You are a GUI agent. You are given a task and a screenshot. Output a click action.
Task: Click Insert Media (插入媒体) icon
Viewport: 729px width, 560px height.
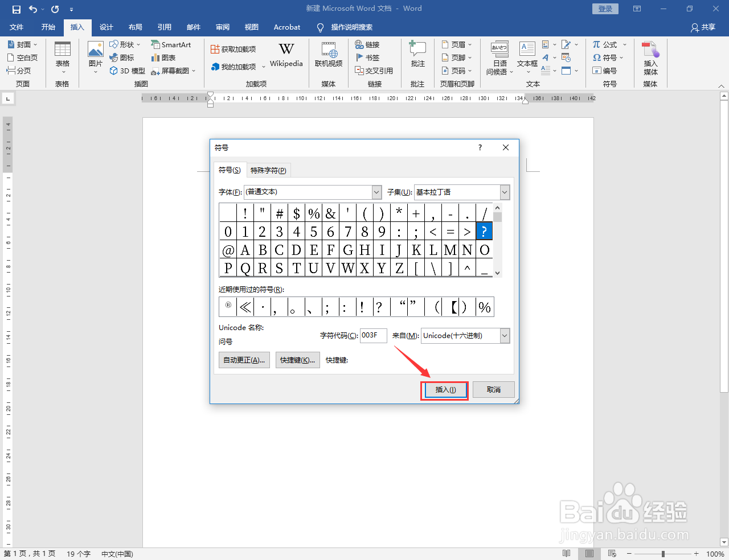[650, 57]
